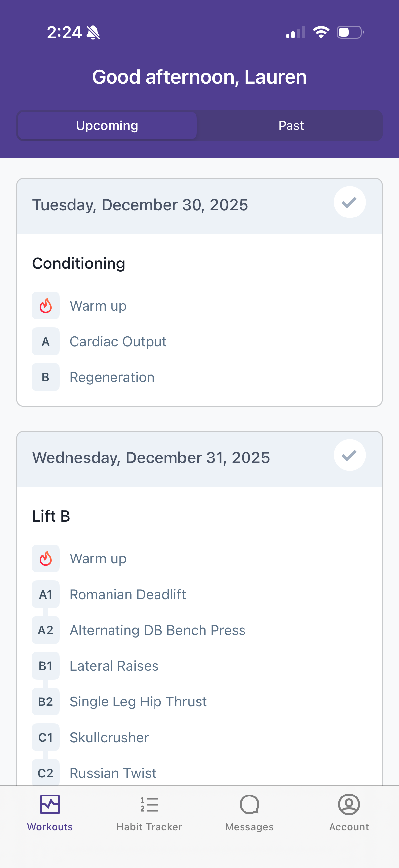Tap the Conditioning warm up flame icon
The image size is (399, 868).
click(45, 306)
